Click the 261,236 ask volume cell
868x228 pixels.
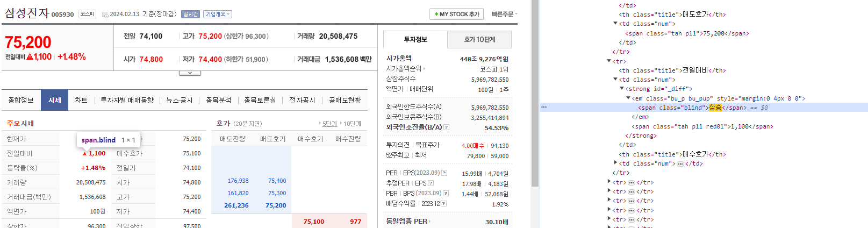point(236,205)
